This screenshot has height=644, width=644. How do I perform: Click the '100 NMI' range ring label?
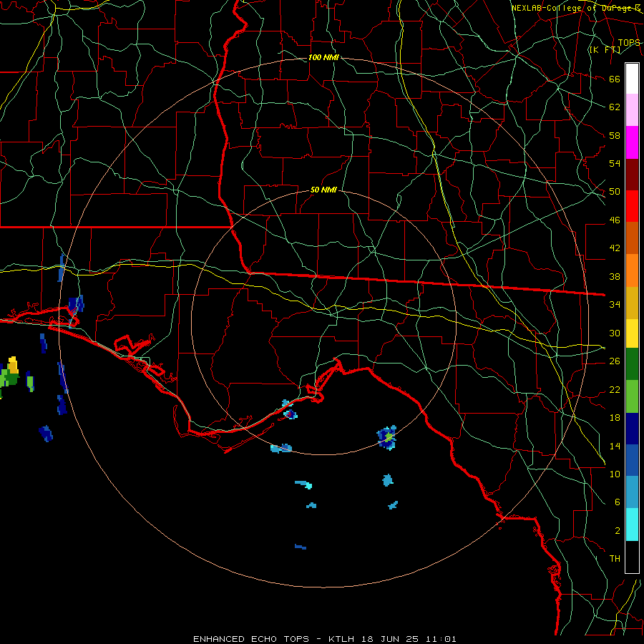click(x=323, y=57)
